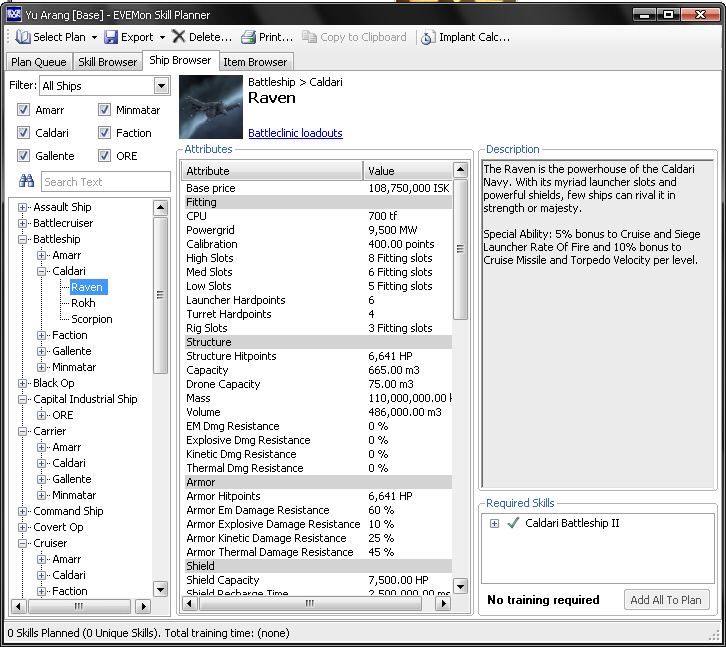
Task: Toggle the Faction checkbox
Action: [104, 133]
